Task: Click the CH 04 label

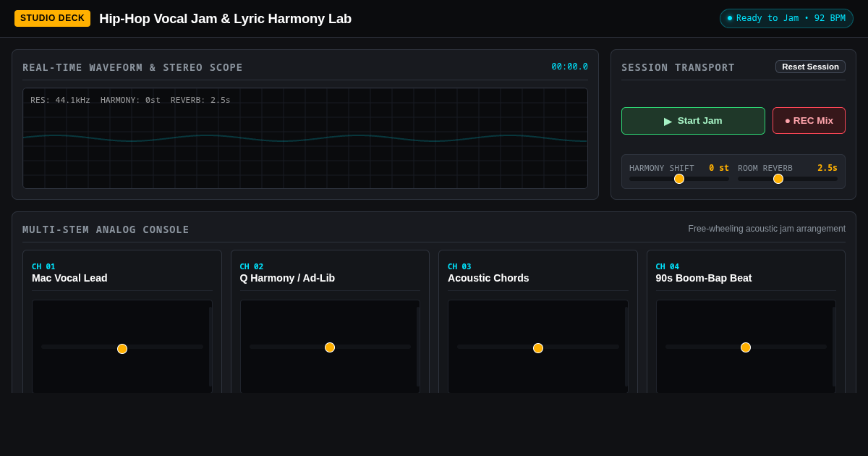Action: pyautogui.click(x=668, y=266)
